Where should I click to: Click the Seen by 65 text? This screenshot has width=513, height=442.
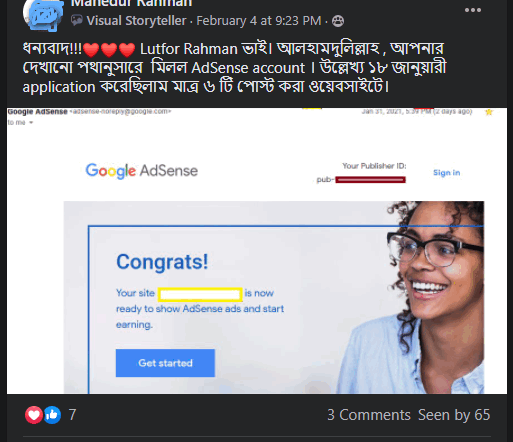click(x=454, y=415)
